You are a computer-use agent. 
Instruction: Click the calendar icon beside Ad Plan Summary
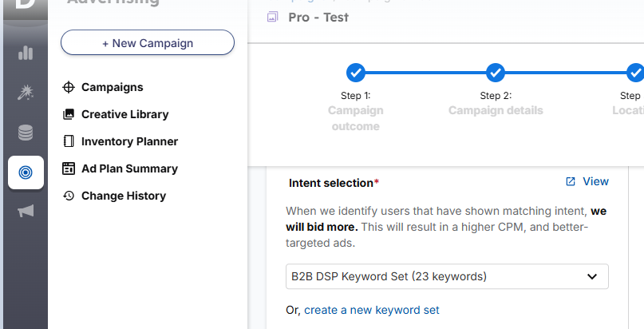(69, 168)
